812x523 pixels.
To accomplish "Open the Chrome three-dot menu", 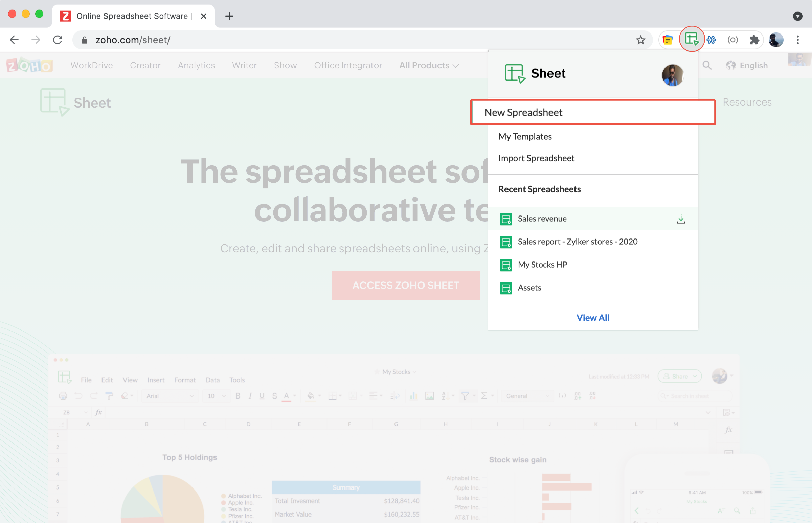I will tap(797, 40).
